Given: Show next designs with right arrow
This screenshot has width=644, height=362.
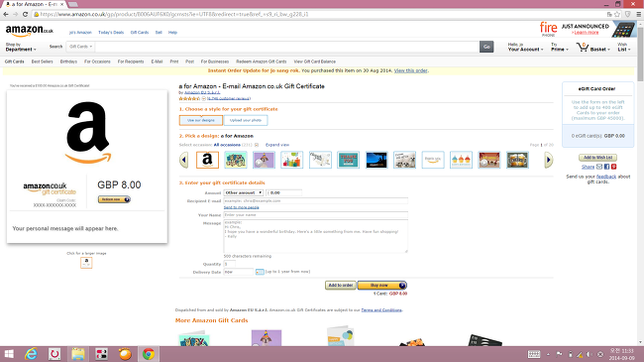Looking at the screenshot, I should (x=548, y=160).
